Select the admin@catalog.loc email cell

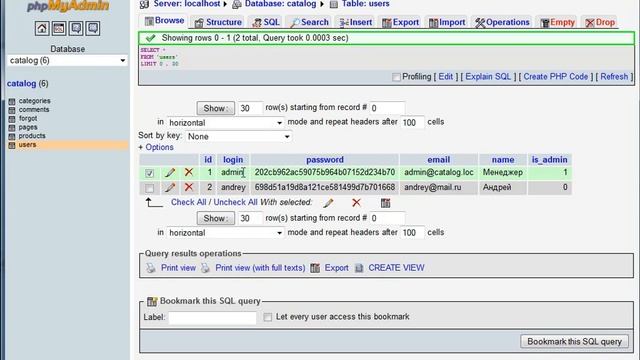(439, 172)
